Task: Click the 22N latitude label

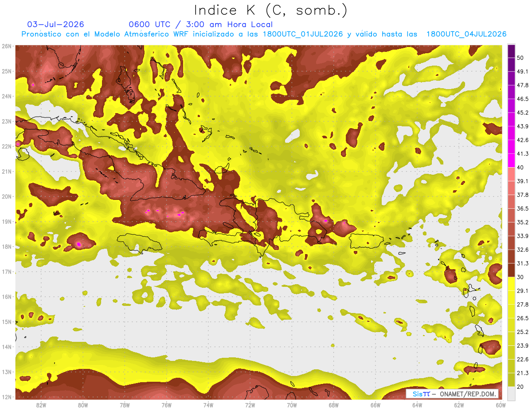Action: pyautogui.click(x=6, y=146)
